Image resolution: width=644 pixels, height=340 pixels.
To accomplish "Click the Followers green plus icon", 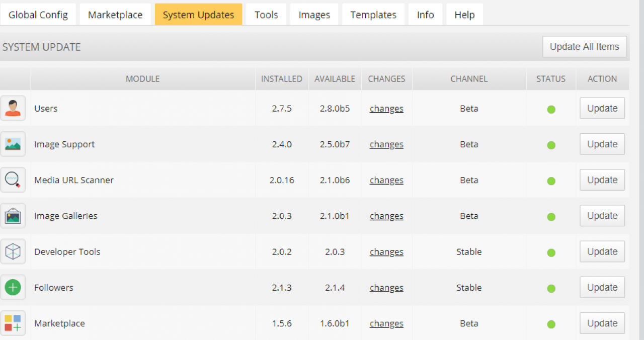I will 13,288.
